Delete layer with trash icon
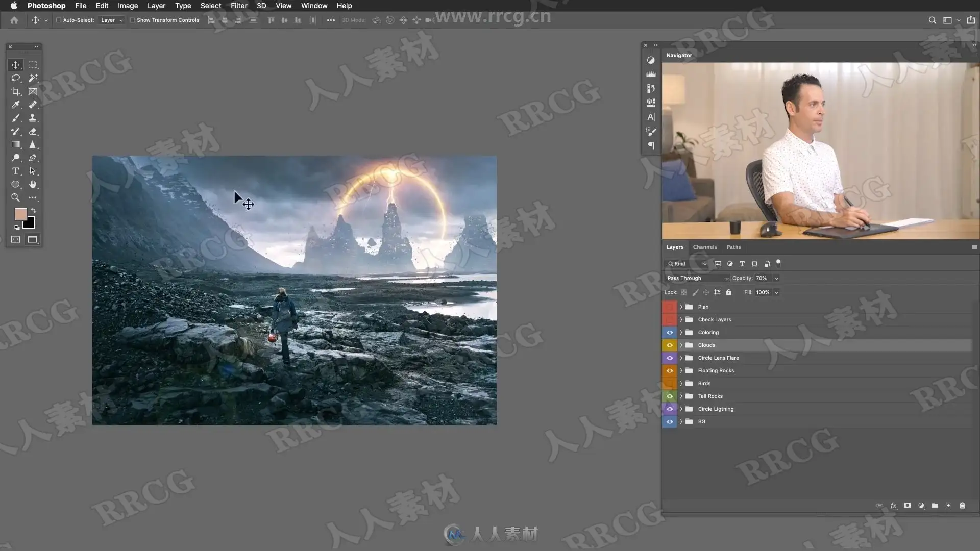The width and height of the screenshot is (980, 551). [962, 506]
